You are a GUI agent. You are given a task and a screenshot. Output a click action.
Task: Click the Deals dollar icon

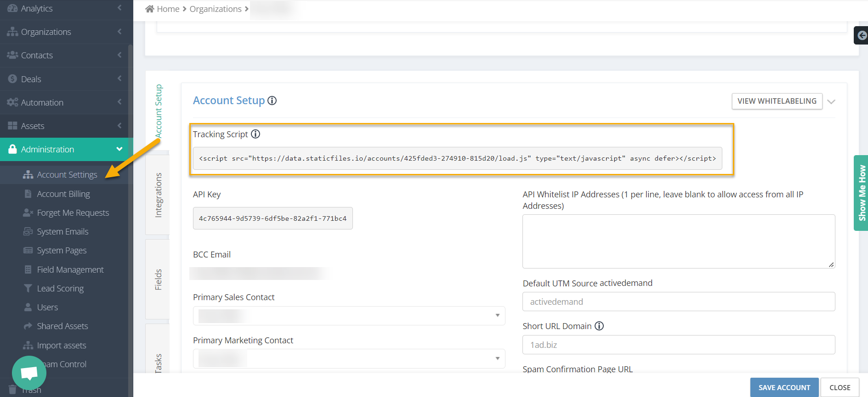pyautogui.click(x=12, y=79)
